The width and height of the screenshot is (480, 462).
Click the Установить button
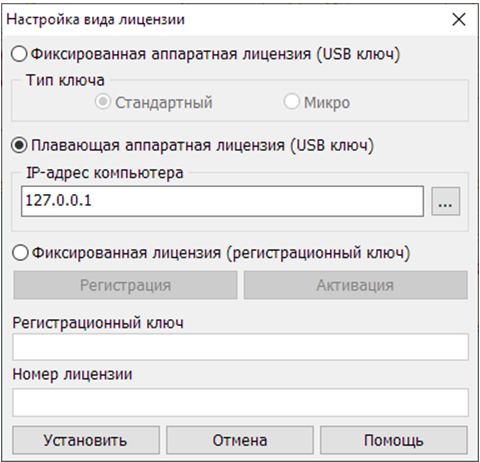(x=86, y=440)
